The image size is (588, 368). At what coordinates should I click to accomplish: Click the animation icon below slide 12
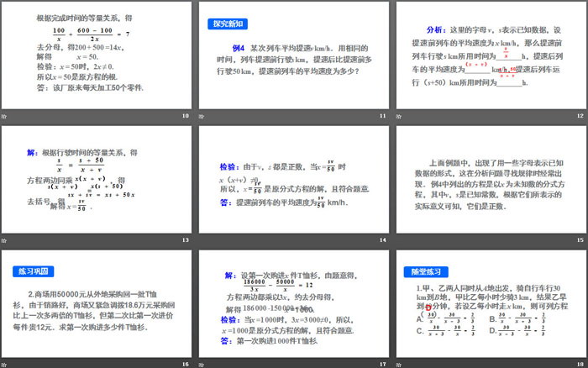tap(399, 115)
